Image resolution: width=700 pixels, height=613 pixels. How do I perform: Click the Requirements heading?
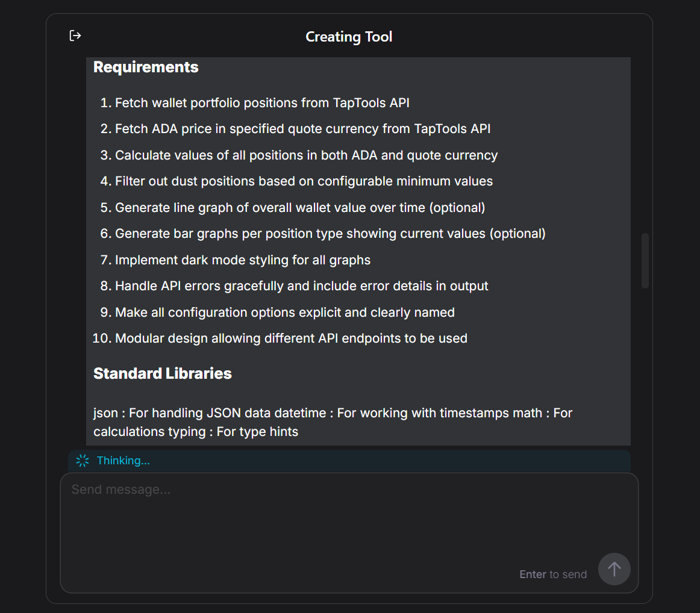146,67
